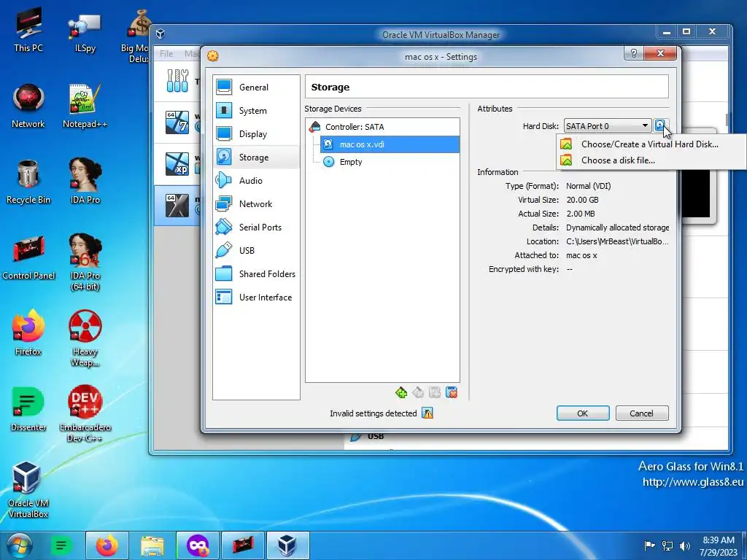Select the Windows 7 VM in VirtualBox Manager

point(177,122)
